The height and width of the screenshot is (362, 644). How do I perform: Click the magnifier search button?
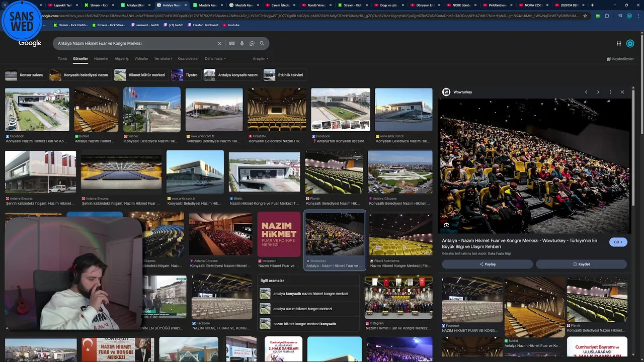coord(262,44)
